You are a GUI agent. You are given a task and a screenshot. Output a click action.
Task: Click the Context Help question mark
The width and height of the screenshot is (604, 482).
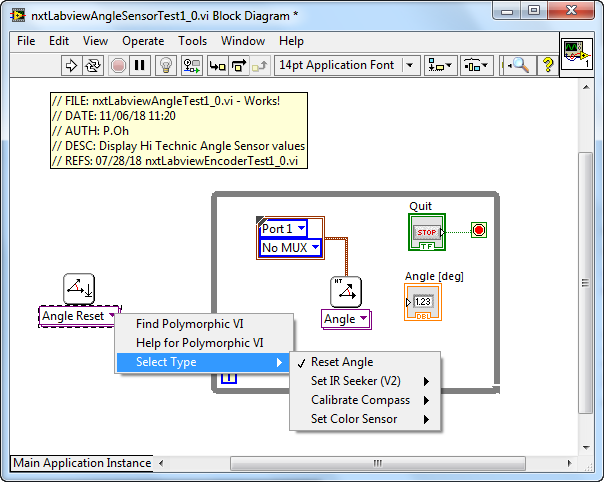[548, 65]
